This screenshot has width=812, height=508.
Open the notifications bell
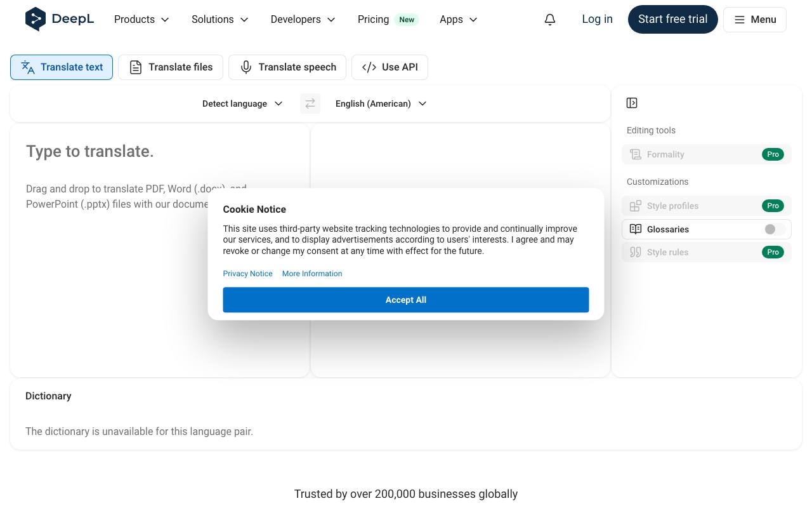click(550, 20)
